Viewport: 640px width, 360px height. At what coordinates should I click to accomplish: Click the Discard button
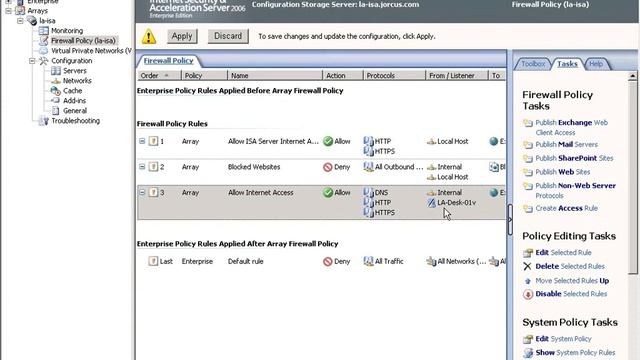[x=228, y=36]
